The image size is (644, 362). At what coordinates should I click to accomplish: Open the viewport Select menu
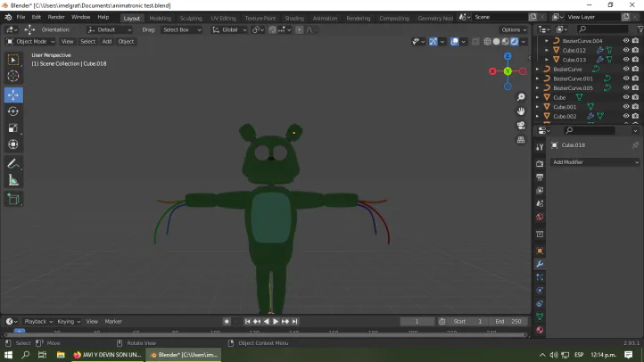[87, 41]
